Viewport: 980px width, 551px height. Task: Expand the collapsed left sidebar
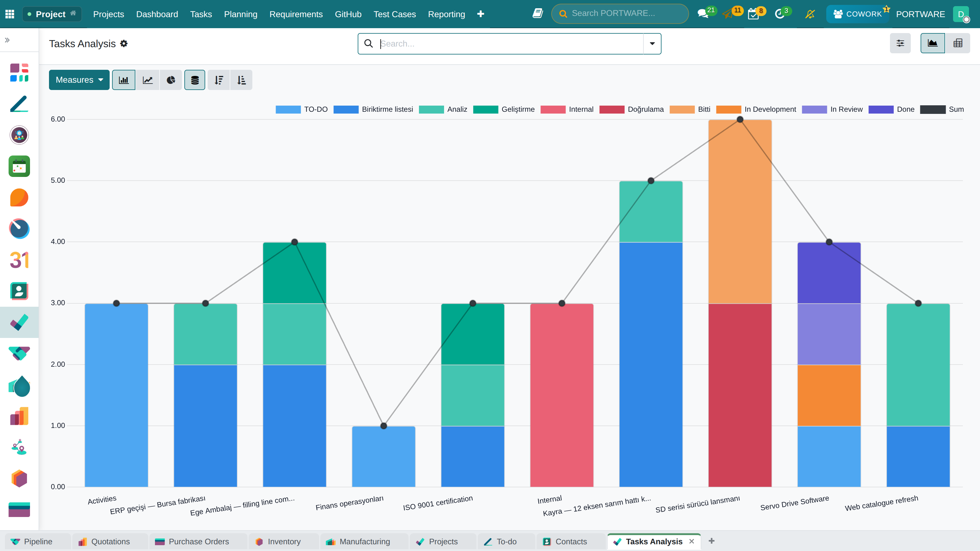tap(7, 40)
